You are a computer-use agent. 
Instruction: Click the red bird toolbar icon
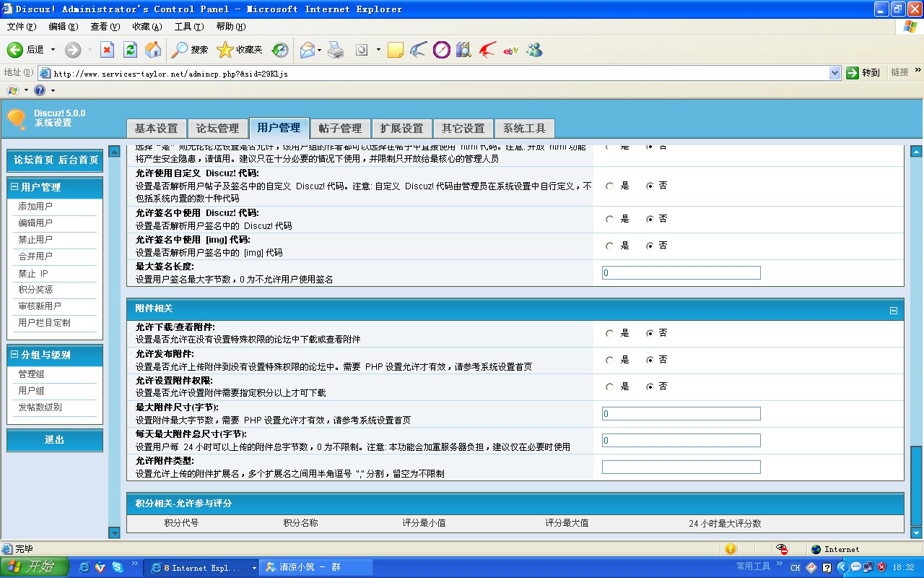click(487, 50)
